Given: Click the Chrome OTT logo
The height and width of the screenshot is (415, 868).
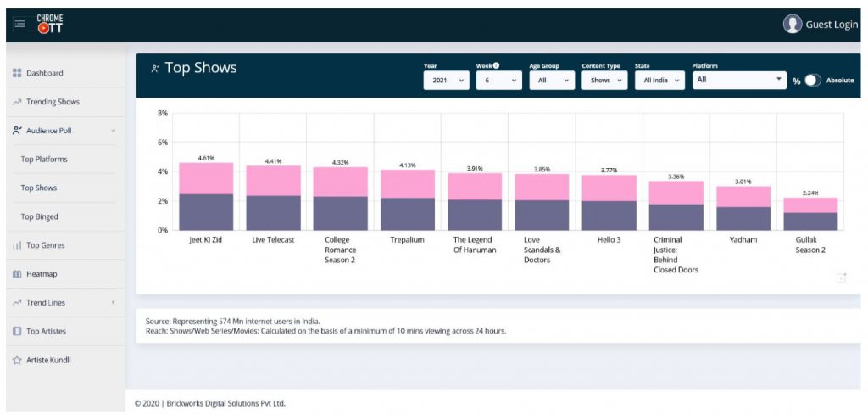Looking at the screenshot, I should point(50,25).
